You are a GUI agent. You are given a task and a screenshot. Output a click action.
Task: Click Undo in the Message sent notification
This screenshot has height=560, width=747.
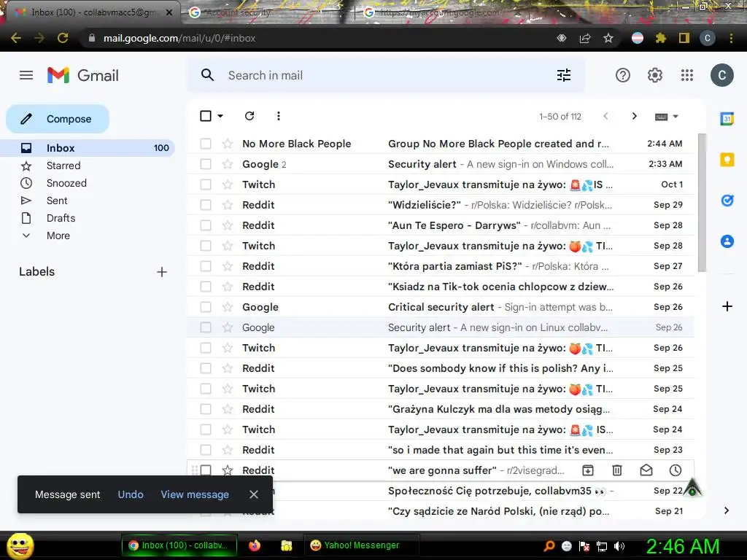(131, 494)
